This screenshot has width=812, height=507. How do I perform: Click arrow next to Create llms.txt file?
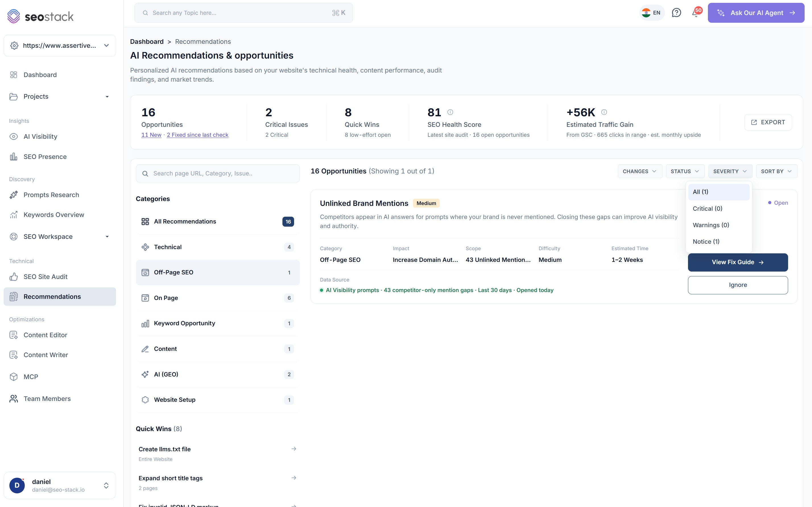coord(294,449)
